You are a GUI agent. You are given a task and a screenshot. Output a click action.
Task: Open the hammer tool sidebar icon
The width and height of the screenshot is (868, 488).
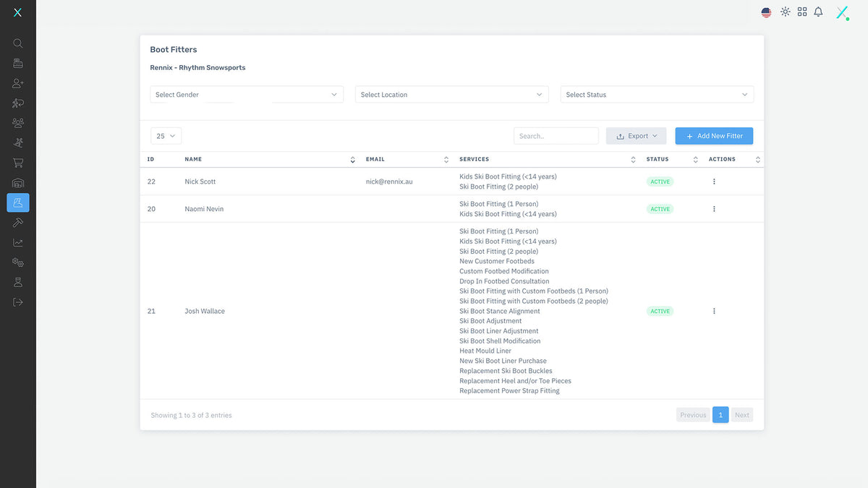click(18, 223)
